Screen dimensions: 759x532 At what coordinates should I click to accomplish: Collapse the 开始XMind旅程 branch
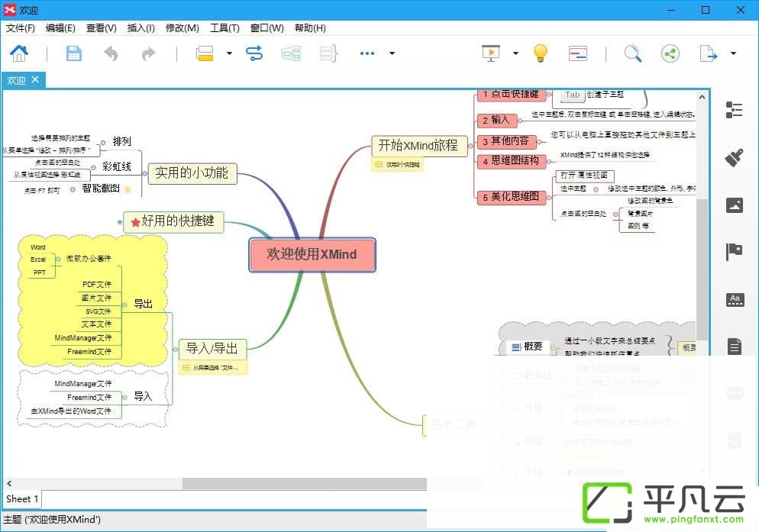click(x=470, y=146)
